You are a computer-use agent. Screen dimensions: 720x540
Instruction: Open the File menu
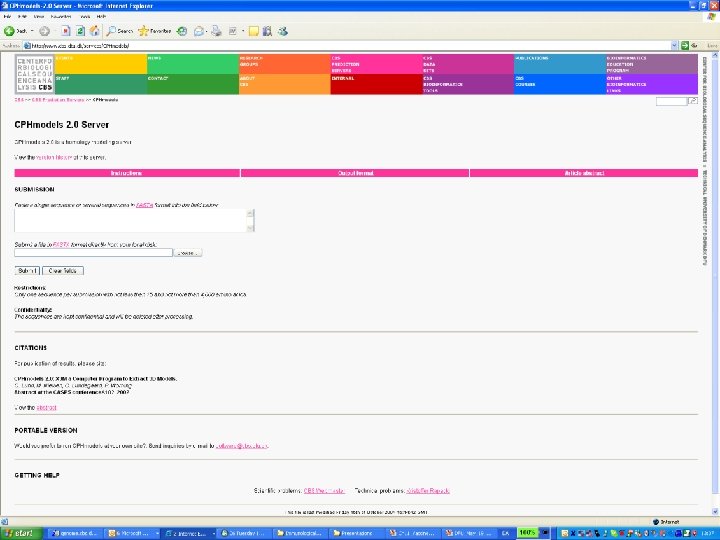8,17
